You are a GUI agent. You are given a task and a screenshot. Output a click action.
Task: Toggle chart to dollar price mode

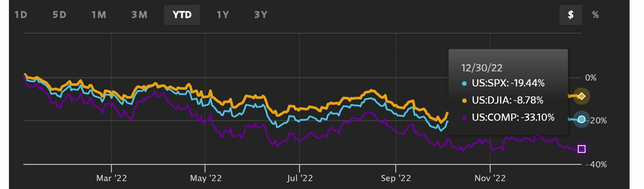point(570,15)
